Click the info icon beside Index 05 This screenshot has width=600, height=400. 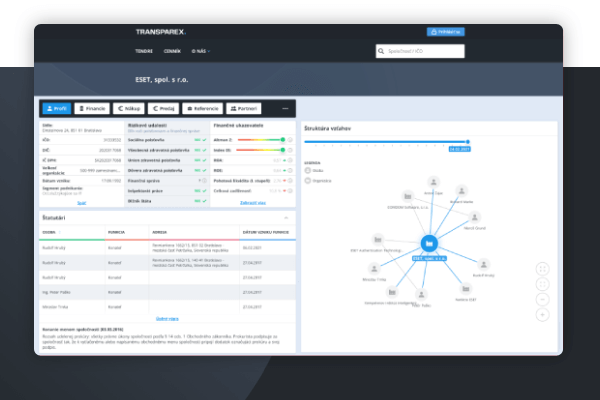(x=290, y=150)
